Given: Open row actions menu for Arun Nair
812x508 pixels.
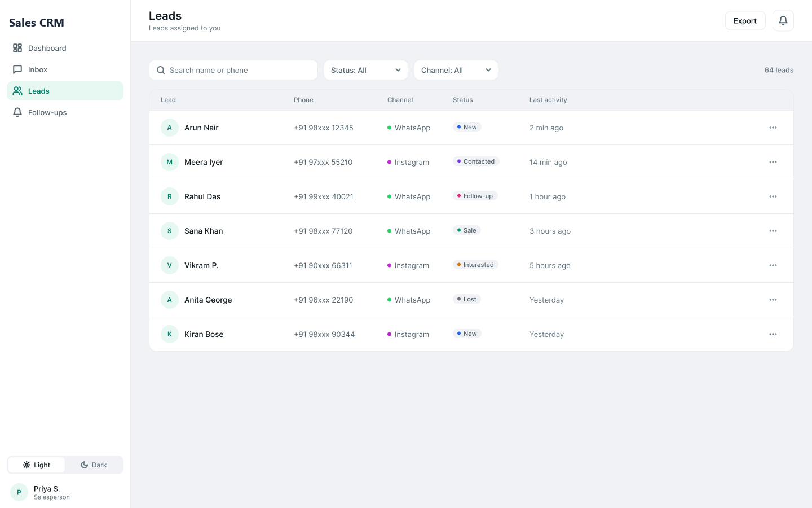Looking at the screenshot, I should tap(773, 128).
